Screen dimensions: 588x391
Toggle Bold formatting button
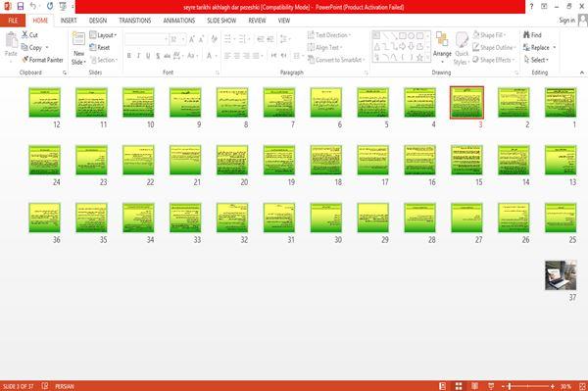coord(128,56)
